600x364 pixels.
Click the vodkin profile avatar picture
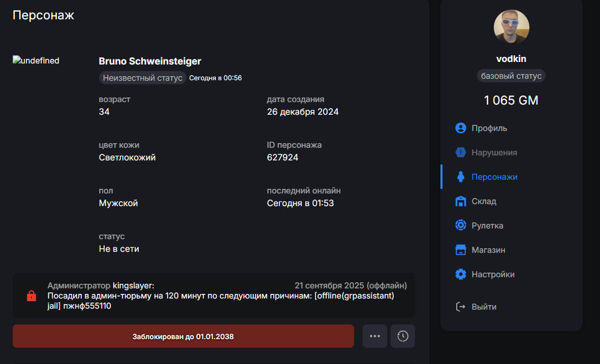511,27
